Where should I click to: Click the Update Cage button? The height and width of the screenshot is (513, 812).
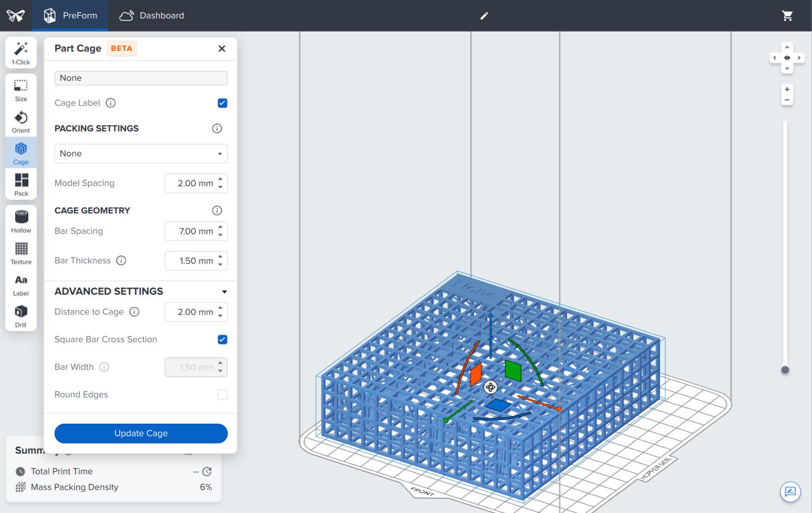[x=141, y=433]
